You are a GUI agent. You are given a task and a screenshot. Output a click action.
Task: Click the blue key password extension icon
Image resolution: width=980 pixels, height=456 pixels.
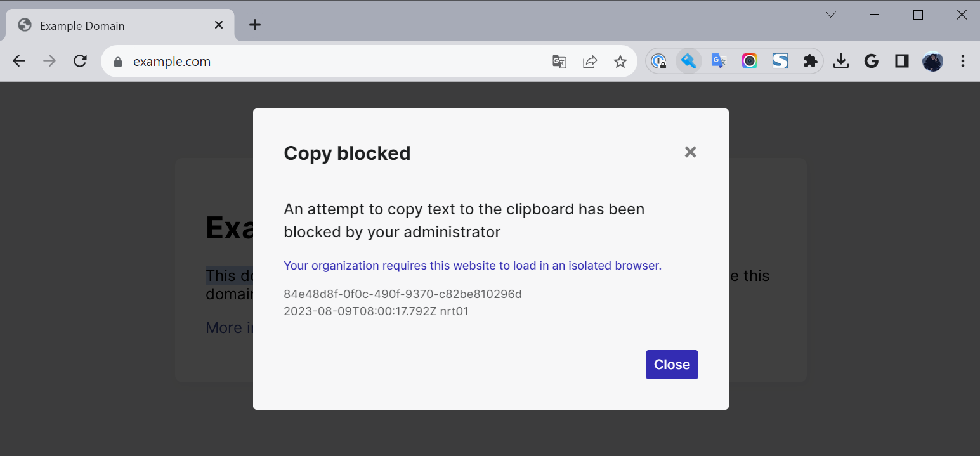(x=688, y=61)
